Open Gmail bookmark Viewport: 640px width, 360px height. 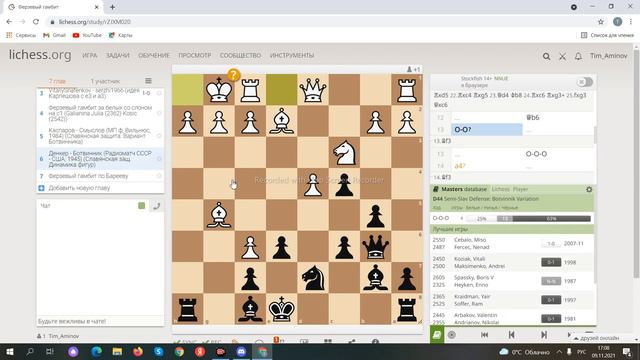click(54, 35)
